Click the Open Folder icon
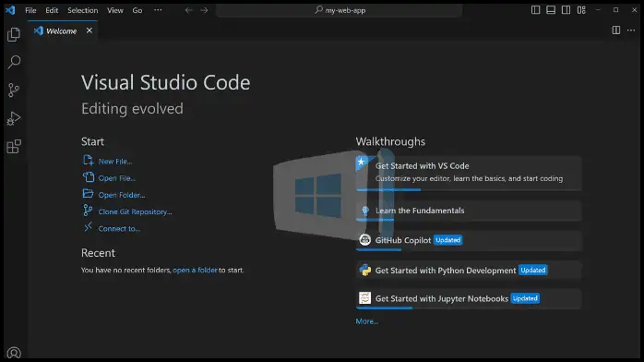 click(88, 194)
